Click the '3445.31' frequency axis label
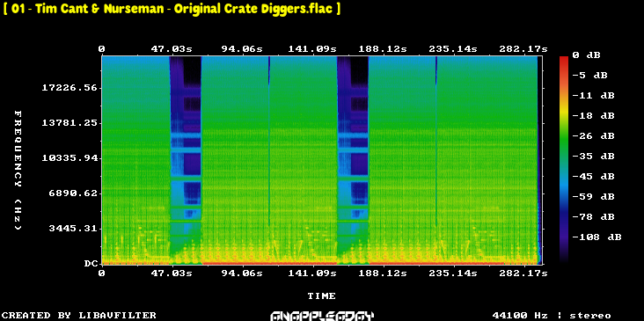The image size is (644, 321). tap(73, 229)
